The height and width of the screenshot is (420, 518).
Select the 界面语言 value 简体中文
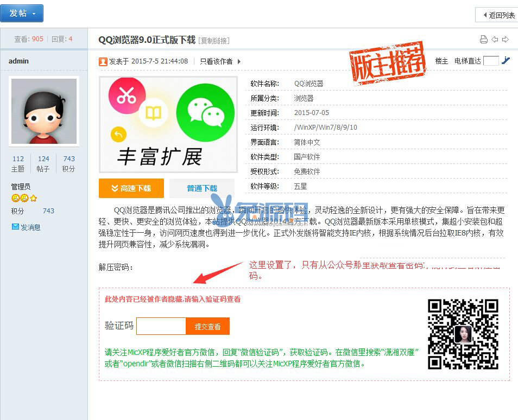point(307,142)
